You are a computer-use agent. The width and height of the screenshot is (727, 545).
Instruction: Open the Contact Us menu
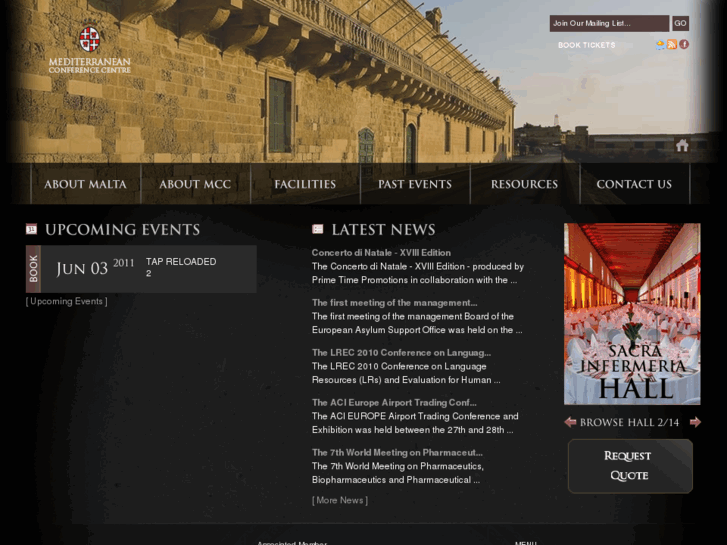[x=634, y=184]
